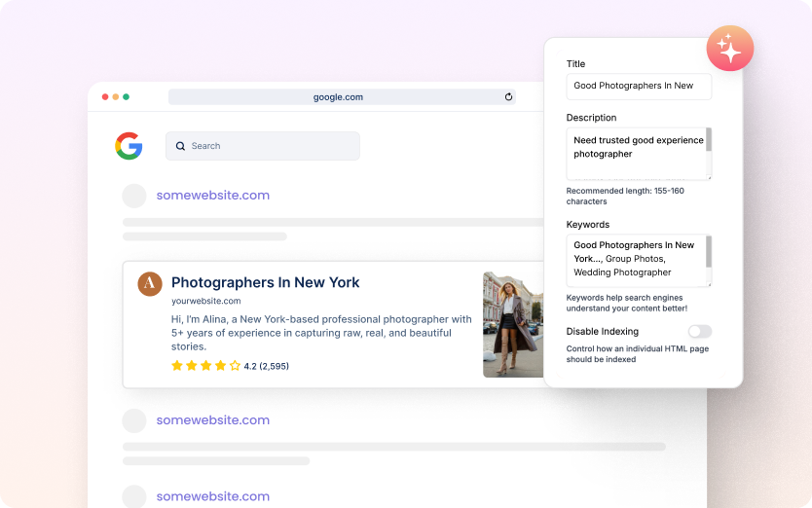Screen dimensions: 812x508
Task: Open the first somewebsite.com link
Action: pos(212,196)
